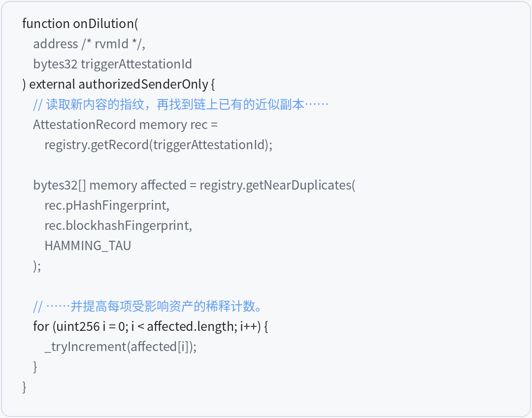
Task: Click the first blue Chinese comment line
Action: click(x=181, y=104)
